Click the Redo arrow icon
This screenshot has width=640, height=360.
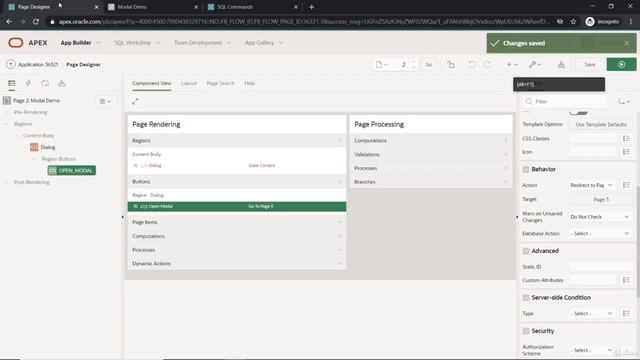[x=487, y=64]
